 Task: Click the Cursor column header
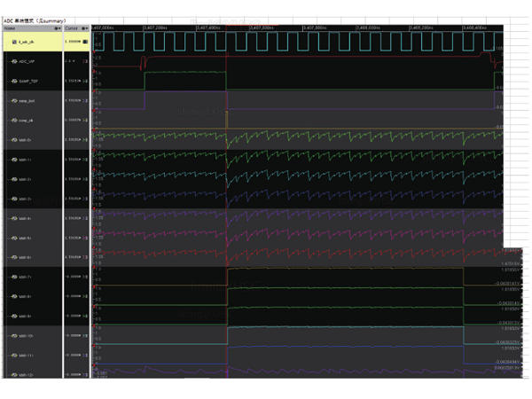tap(73, 28)
